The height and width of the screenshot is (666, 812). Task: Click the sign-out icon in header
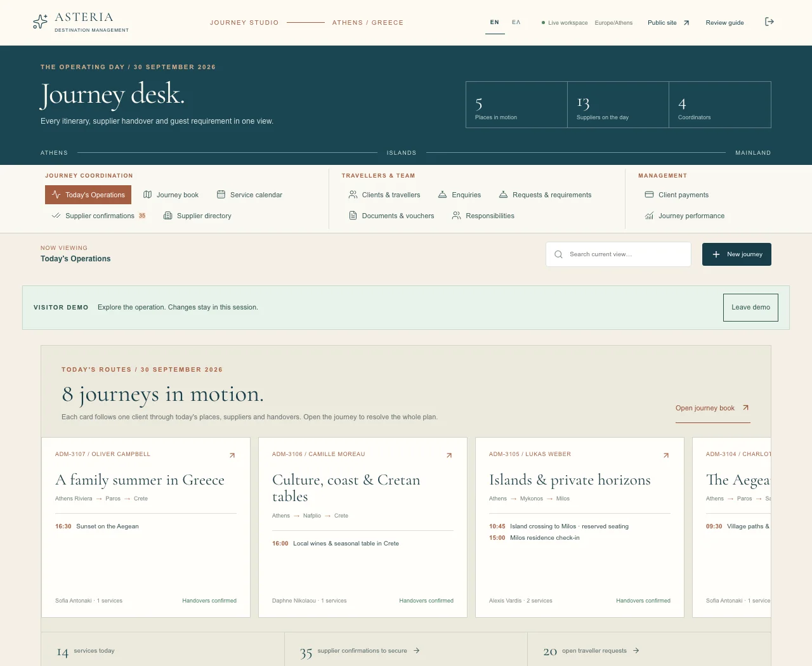769,22
